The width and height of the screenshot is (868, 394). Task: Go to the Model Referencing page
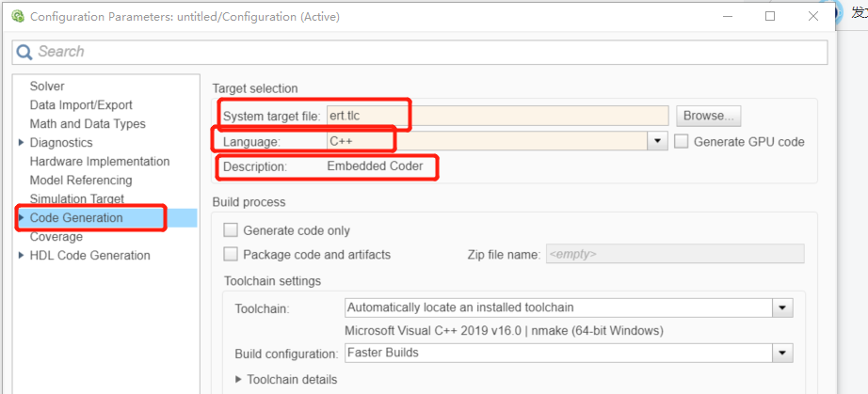81,181
